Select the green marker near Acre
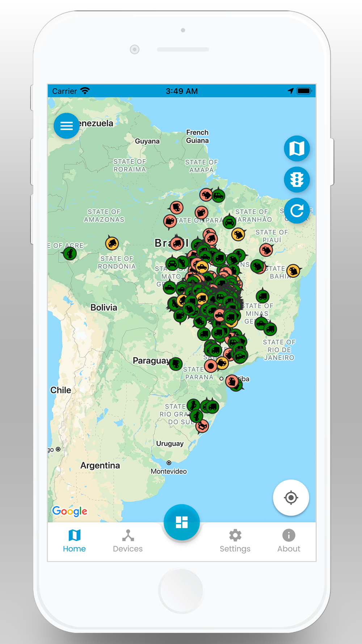Screen dimensions: 362x644 pos(70,253)
